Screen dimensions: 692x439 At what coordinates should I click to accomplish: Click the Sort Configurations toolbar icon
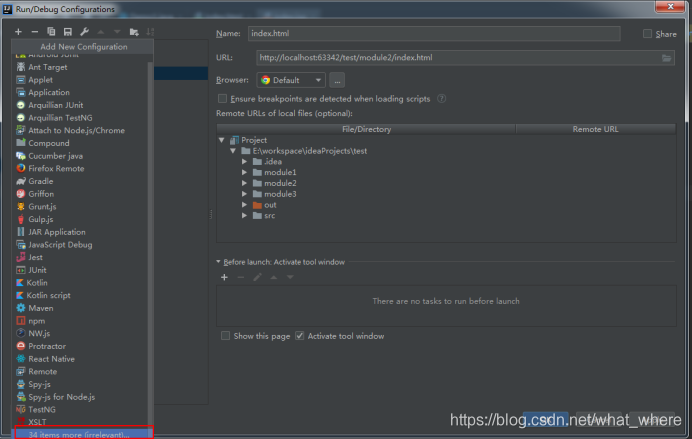150,32
